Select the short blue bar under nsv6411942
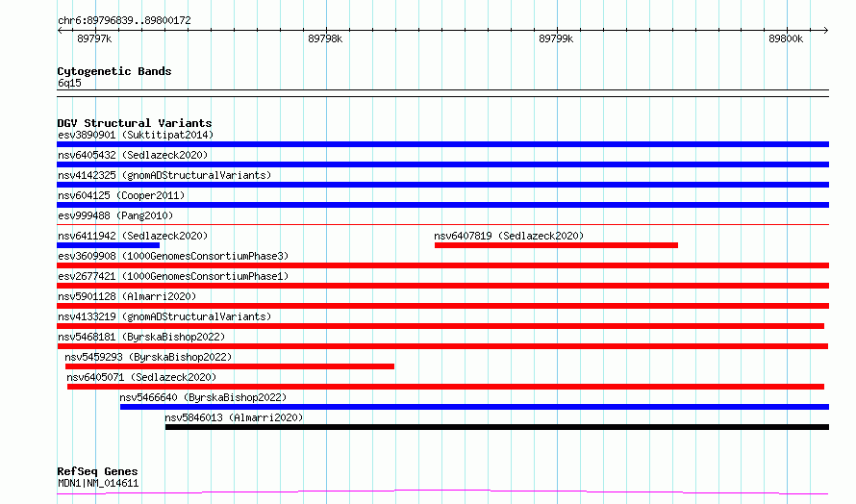 pos(108,245)
